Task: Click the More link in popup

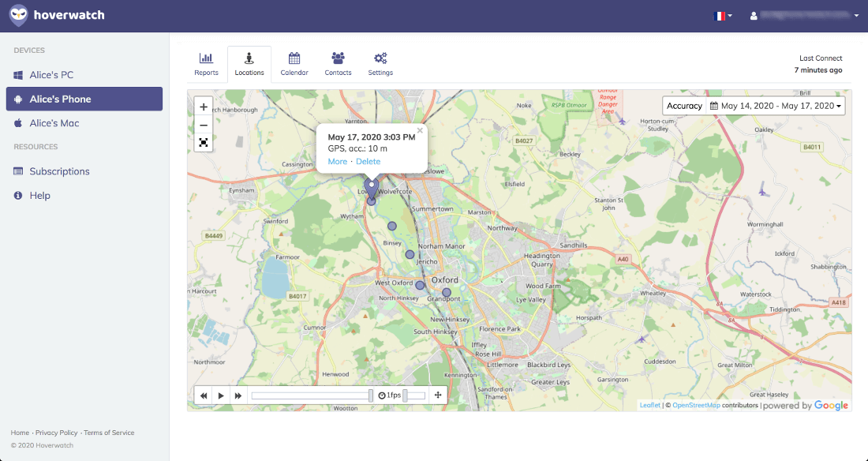Action: pos(337,162)
